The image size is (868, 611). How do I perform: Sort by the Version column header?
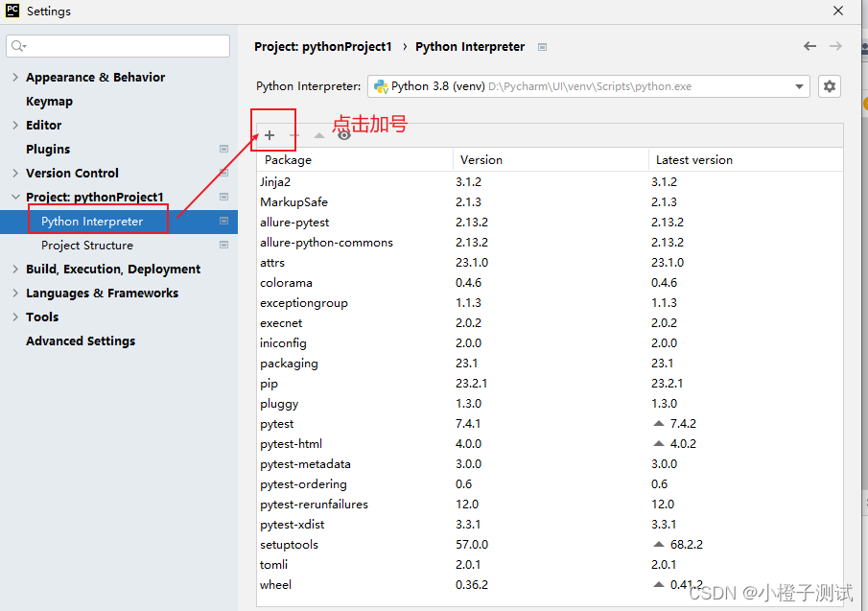point(551,160)
